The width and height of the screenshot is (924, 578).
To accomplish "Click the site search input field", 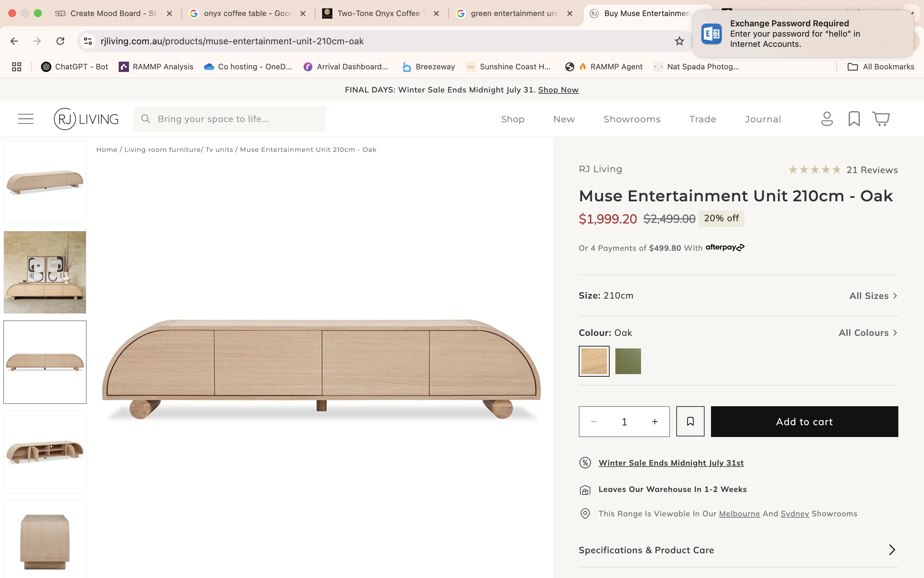I will coord(229,119).
